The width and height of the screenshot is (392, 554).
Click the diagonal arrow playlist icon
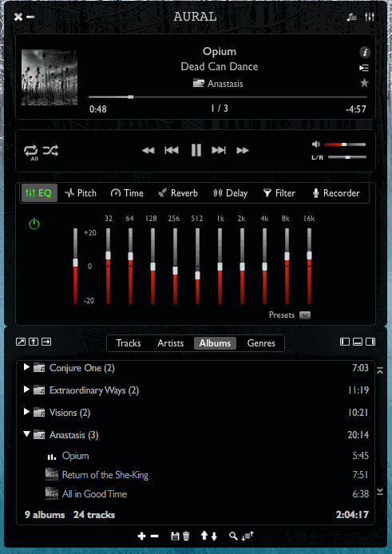tap(21, 342)
